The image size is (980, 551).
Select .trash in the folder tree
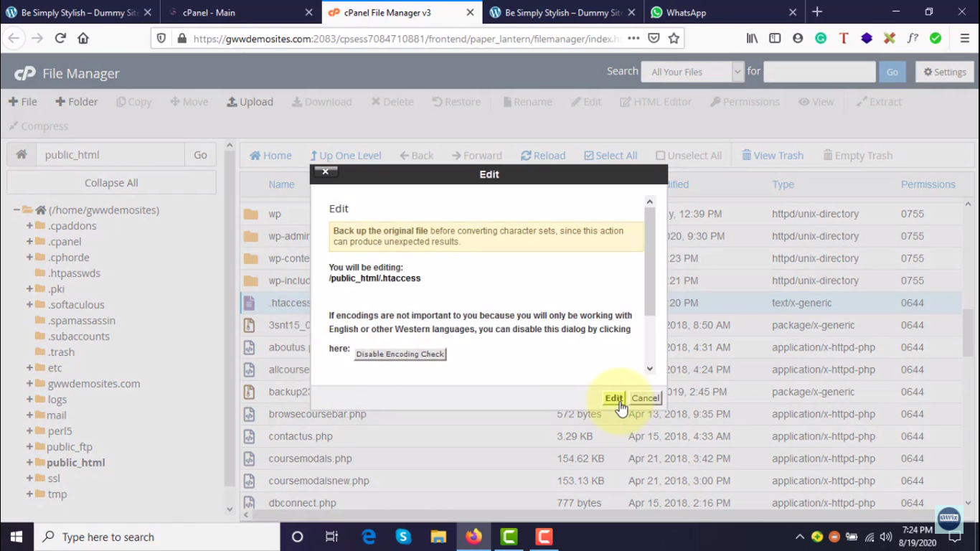[x=61, y=352]
